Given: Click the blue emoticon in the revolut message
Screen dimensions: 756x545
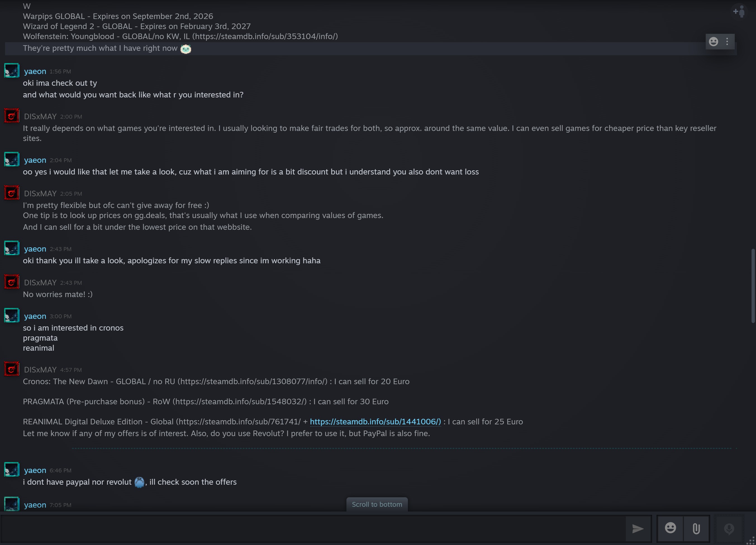Looking at the screenshot, I should click(x=139, y=482).
